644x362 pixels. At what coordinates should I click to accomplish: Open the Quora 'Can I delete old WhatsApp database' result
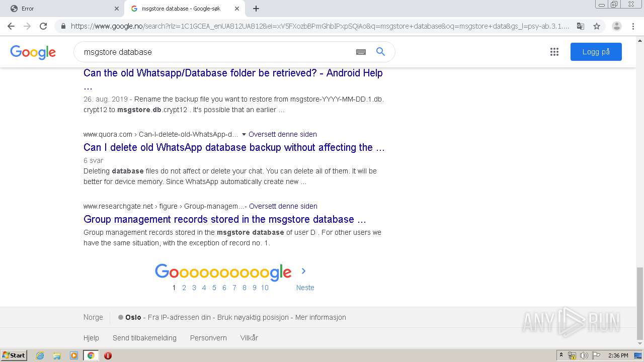[234, 147]
